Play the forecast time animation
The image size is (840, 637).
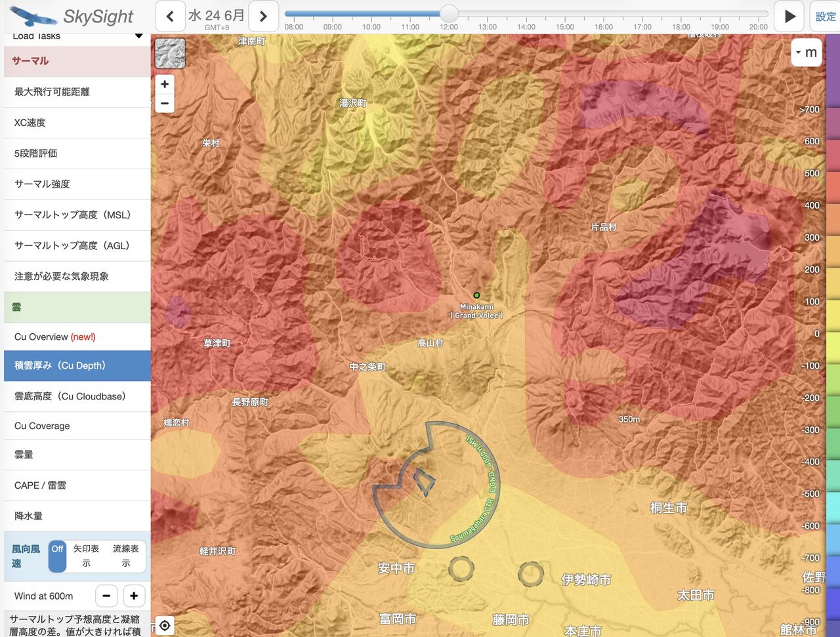coord(789,16)
